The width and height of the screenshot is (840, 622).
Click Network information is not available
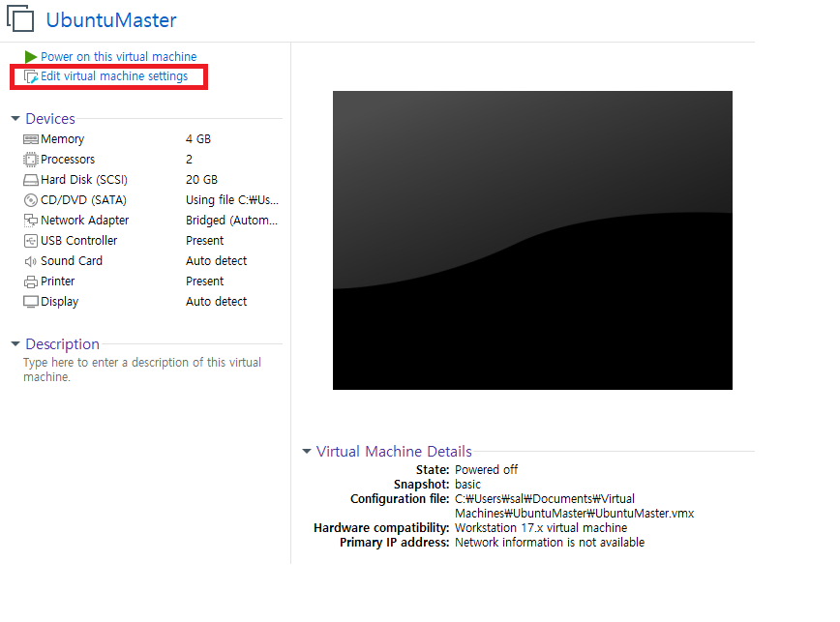coord(550,543)
